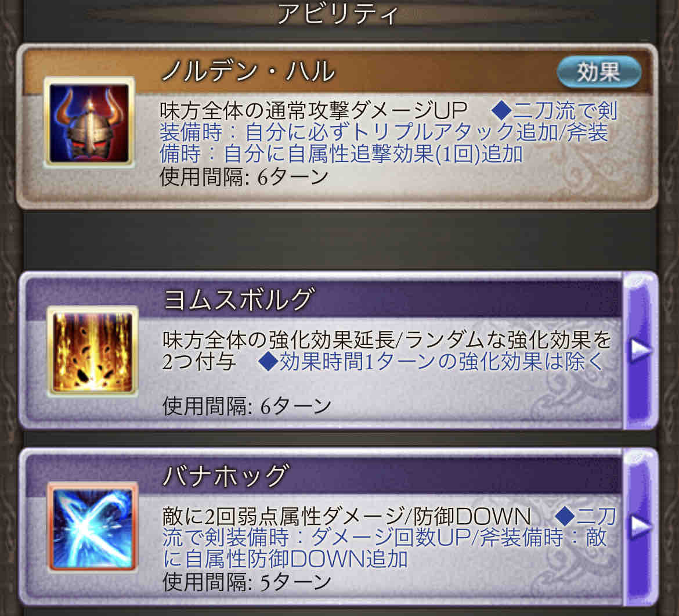Select the ノルデン・ハル ability title
This screenshot has height=616, width=679.
click(x=248, y=71)
